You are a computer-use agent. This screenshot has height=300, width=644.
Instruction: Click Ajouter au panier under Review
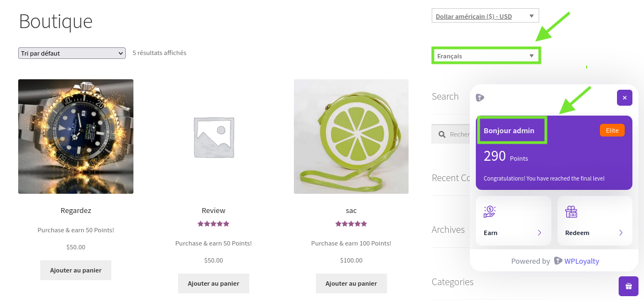pos(213,283)
